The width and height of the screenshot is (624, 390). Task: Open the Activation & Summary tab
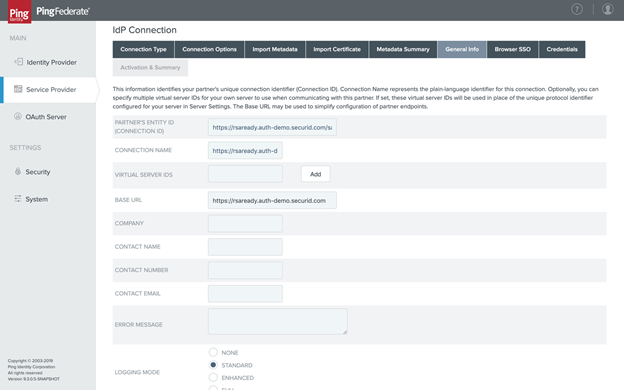[x=150, y=68]
